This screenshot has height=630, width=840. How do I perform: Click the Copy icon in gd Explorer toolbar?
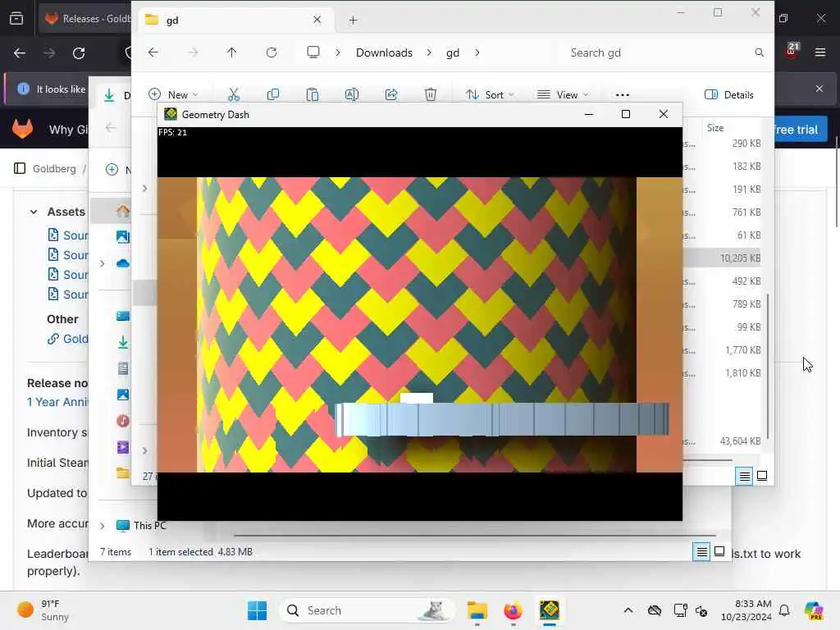pyautogui.click(x=273, y=95)
